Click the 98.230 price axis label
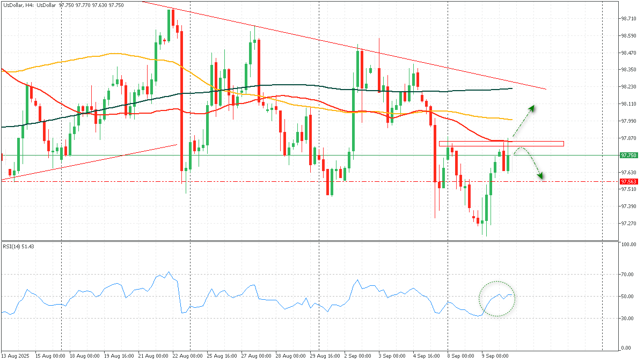 (x=628, y=86)
